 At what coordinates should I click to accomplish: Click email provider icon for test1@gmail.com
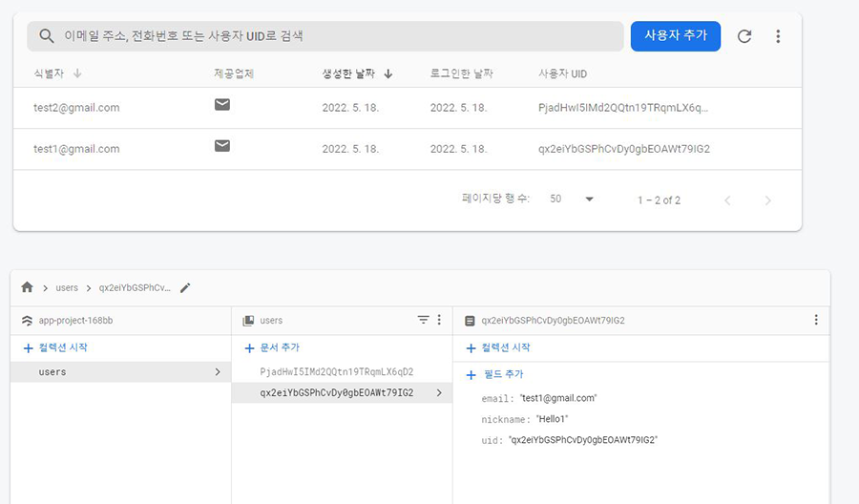click(221, 145)
